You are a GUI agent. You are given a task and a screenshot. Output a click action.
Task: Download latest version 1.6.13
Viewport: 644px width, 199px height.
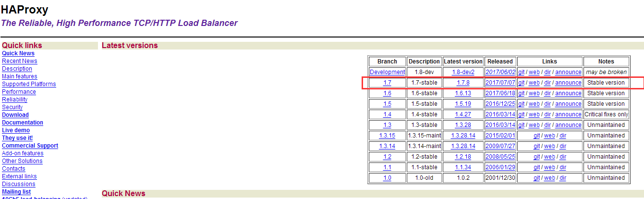(x=463, y=93)
